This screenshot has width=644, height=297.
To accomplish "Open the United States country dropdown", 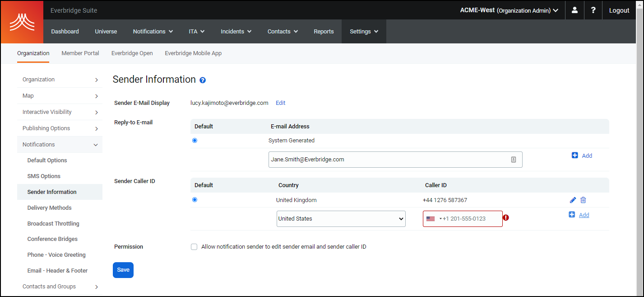I will tap(341, 219).
